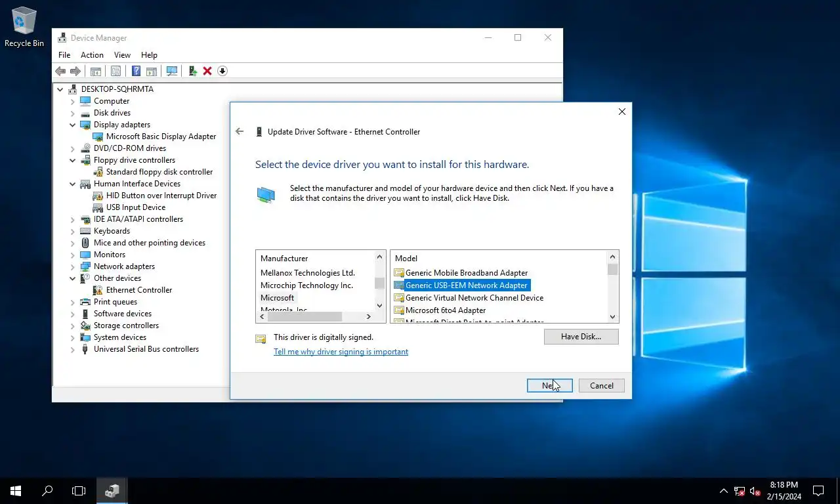This screenshot has height=504, width=840.
Task: Select Generic Mobile Broadband Adapter model
Action: (x=467, y=273)
